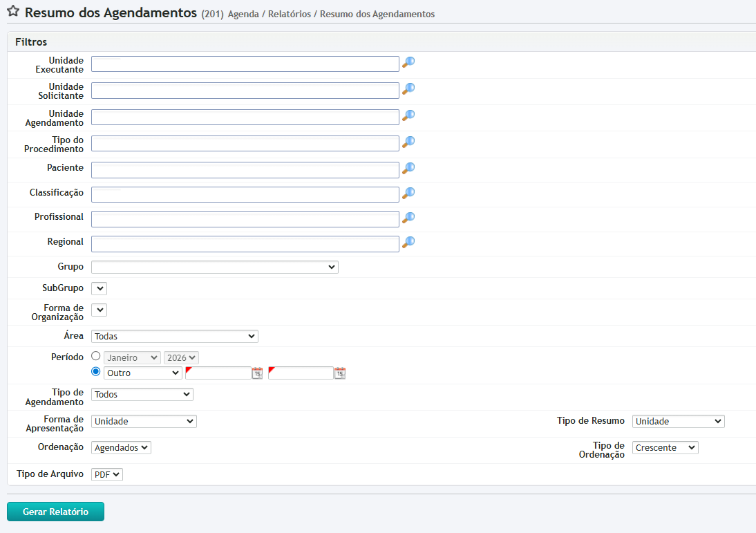The image size is (756, 533).
Task: Open the Regional lookup magnifier
Action: [x=408, y=243]
